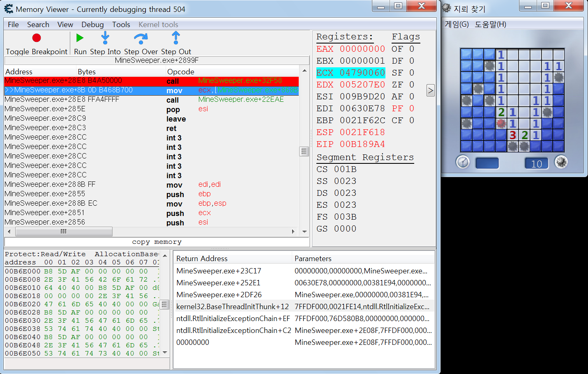Open the Debug menu
The width and height of the screenshot is (588, 374).
point(92,25)
